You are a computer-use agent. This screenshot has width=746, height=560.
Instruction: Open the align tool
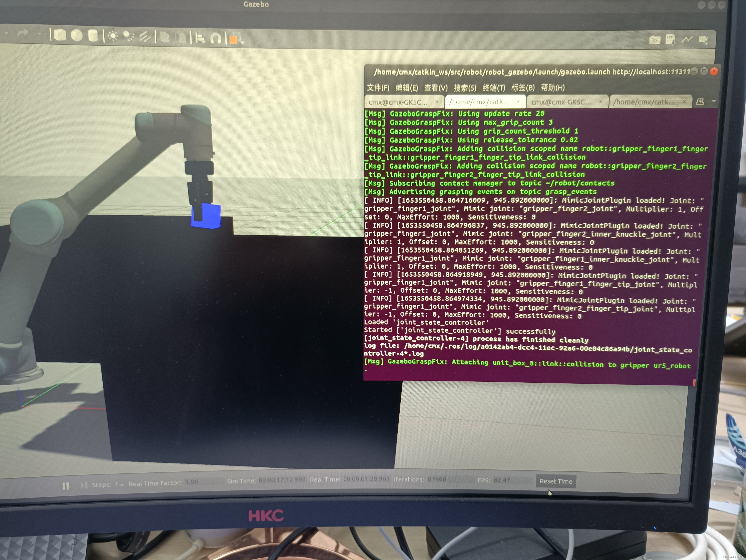pos(200,38)
